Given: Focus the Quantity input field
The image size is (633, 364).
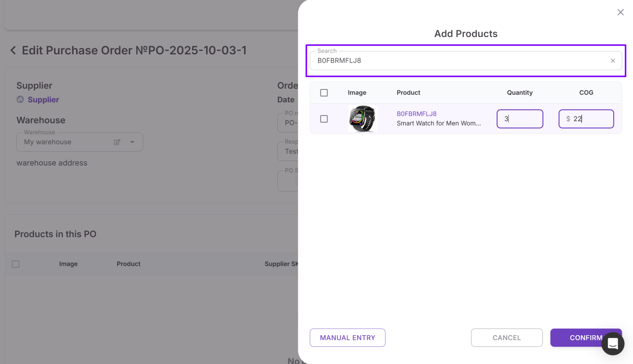Looking at the screenshot, I should pyautogui.click(x=520, y=119).
